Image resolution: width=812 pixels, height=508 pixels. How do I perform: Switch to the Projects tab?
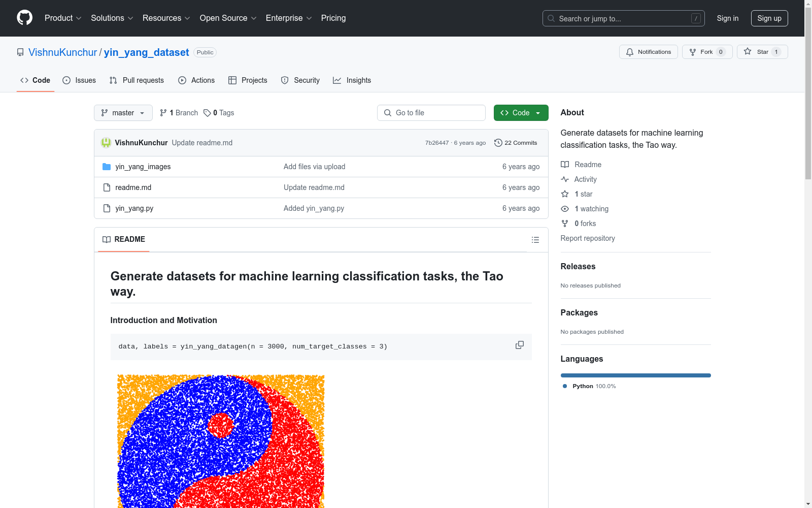248,80
